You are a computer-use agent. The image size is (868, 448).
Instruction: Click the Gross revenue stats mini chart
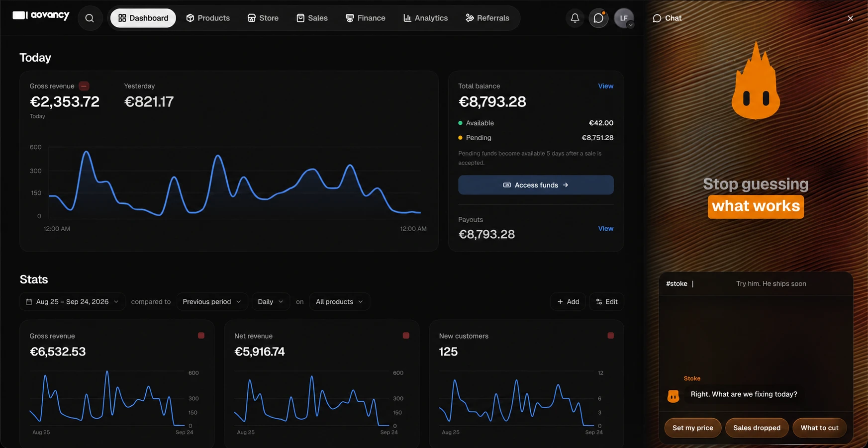click(x=107, y=399)
